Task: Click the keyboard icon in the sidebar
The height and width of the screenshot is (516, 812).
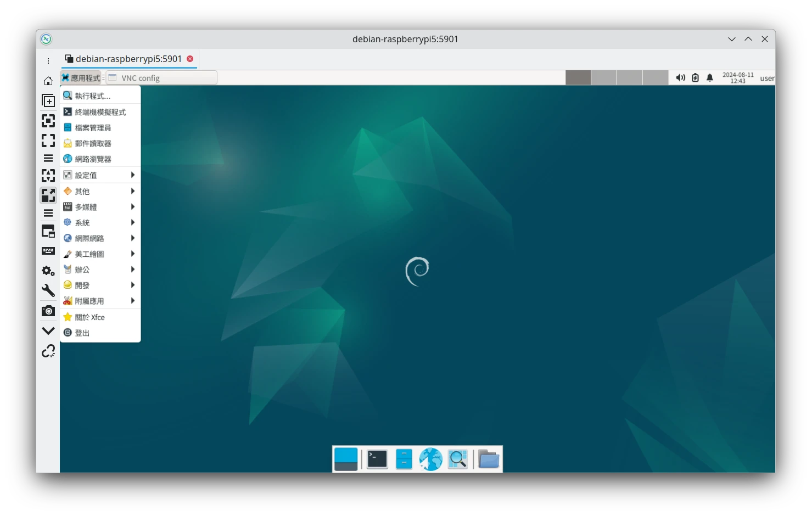Action: (48, 251)
